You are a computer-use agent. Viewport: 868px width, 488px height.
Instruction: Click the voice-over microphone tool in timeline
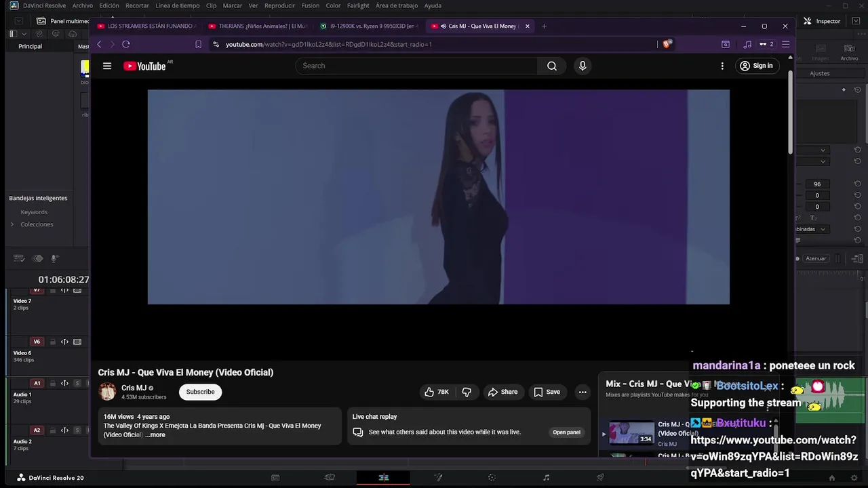click(x=55, y=258)
